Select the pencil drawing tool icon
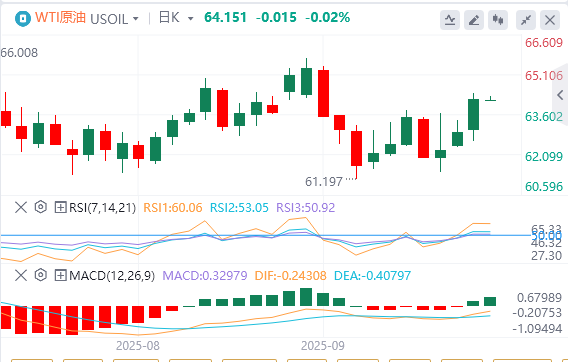Image resolution: width=568 pixels, height=362 pixels. pyautogui.click(x=474, y=20)
